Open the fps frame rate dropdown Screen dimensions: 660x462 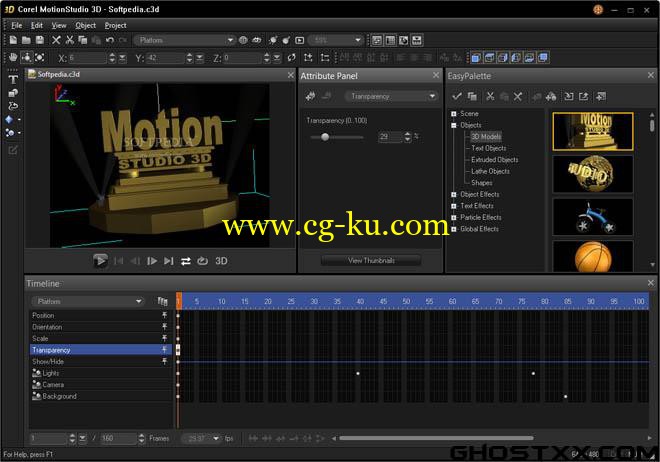coord(201,438)
